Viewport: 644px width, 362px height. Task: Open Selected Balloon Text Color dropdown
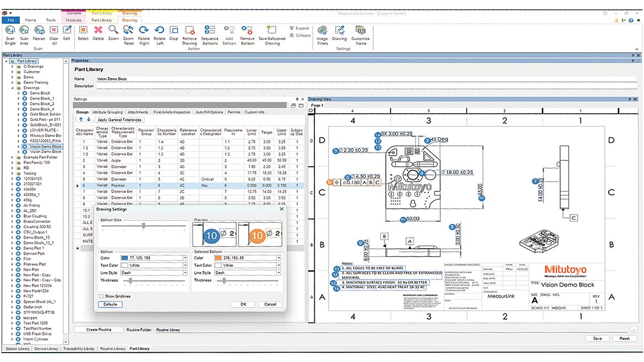pos(279,265)
